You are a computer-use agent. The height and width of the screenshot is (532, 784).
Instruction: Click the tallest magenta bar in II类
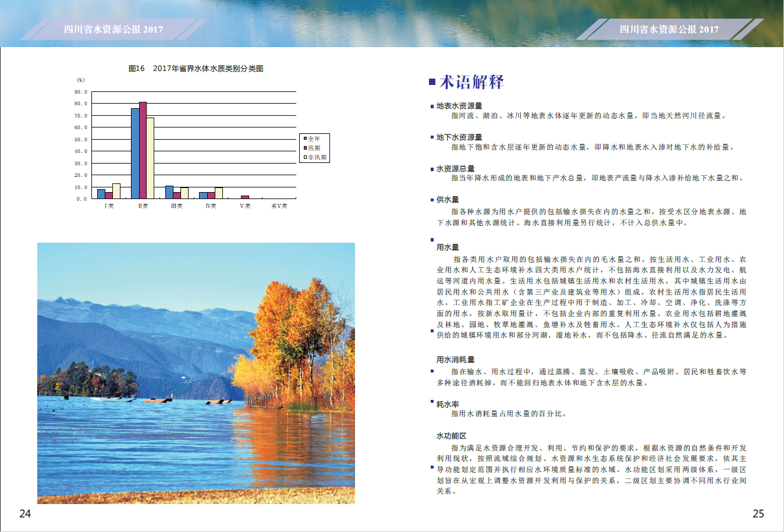(x=143, y=150)
